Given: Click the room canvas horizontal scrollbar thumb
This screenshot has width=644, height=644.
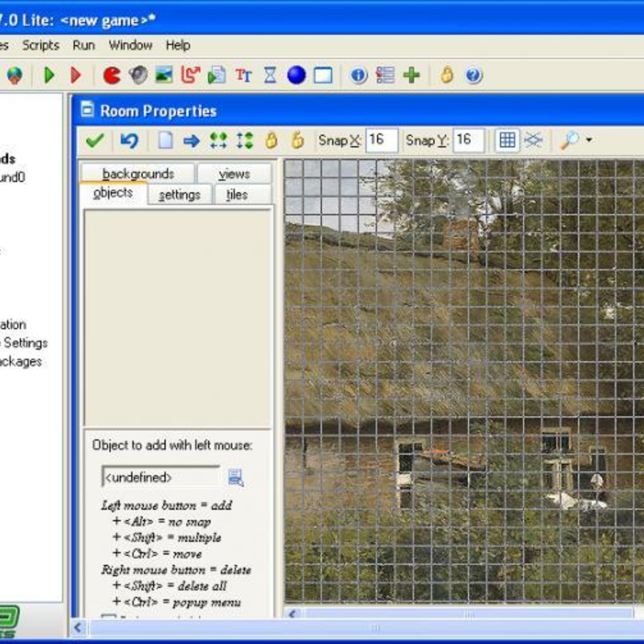Looking at the screenshot, I should pos(469,613).
